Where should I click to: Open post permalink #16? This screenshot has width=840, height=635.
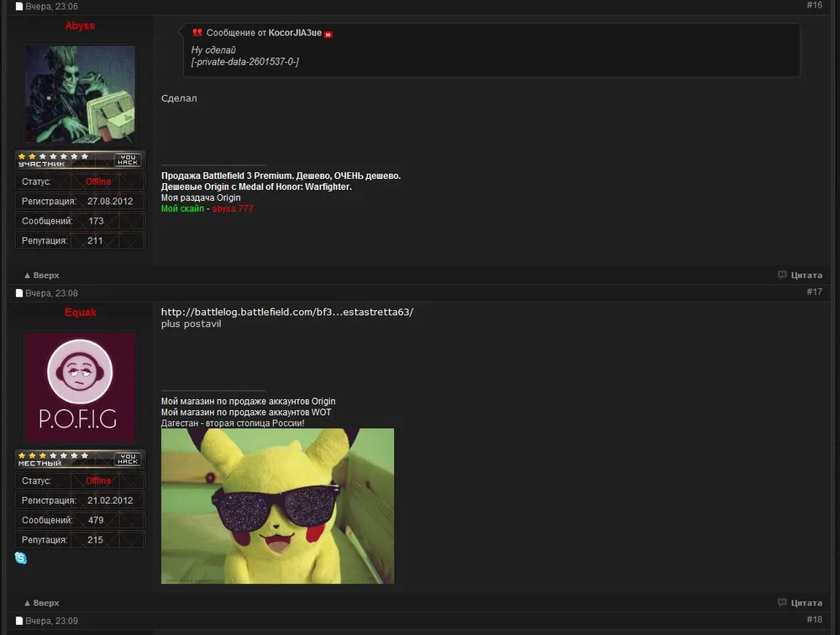pos(814,5)
